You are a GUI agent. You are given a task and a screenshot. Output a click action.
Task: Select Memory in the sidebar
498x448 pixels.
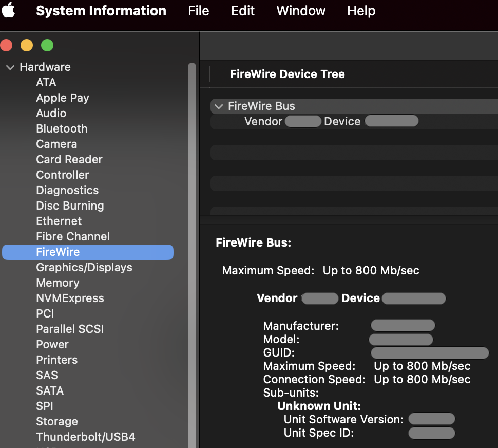point(58,283)
